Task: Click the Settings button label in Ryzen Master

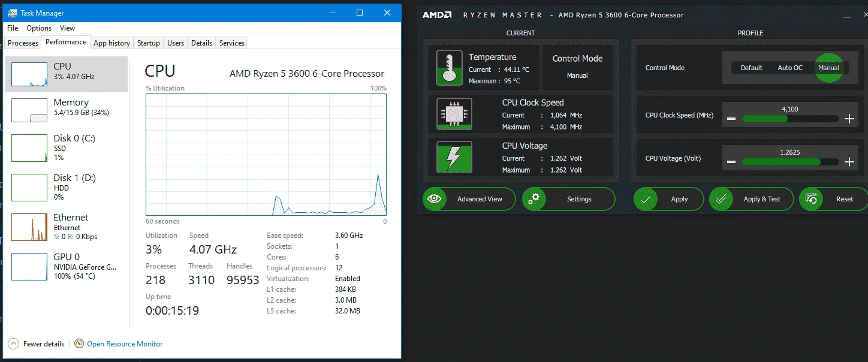Action: coord(579,199)
